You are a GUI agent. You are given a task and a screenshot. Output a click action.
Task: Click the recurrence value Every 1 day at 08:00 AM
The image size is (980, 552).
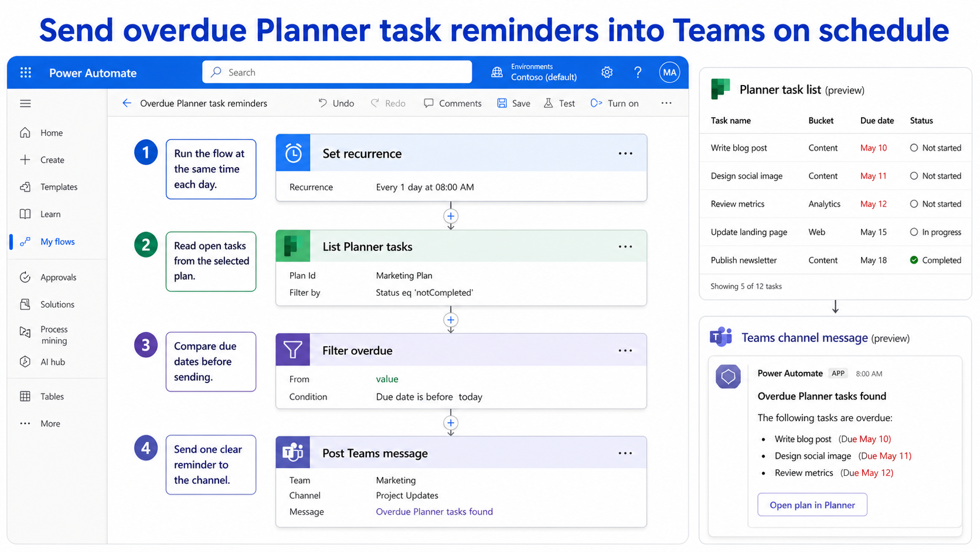[425, 187]
